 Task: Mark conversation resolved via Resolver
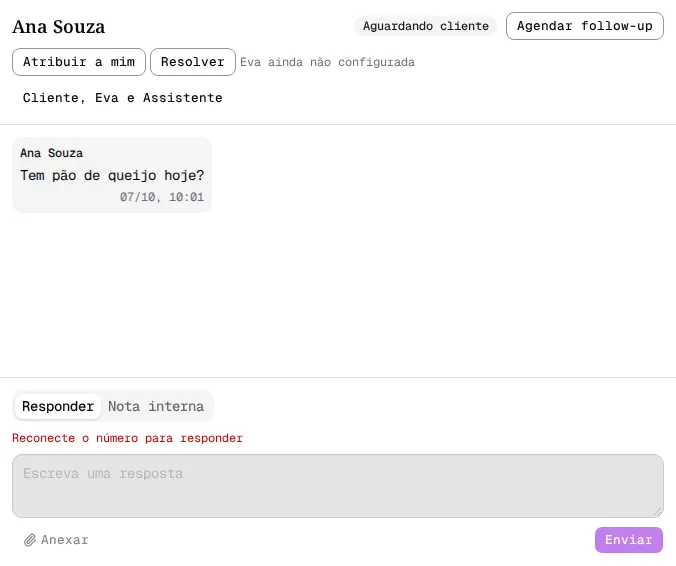(193, 62)
